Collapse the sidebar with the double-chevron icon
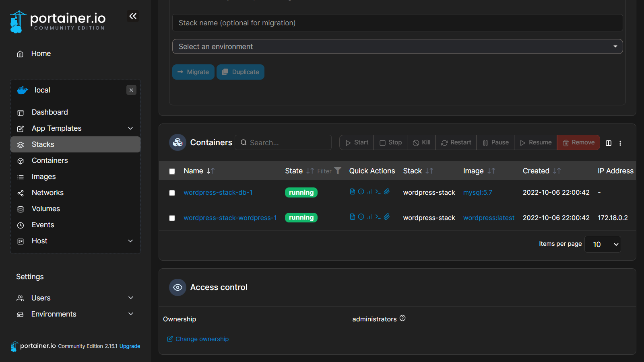This screenshot has height=362, width=644. pyautogui.click(x=133, y=16)
